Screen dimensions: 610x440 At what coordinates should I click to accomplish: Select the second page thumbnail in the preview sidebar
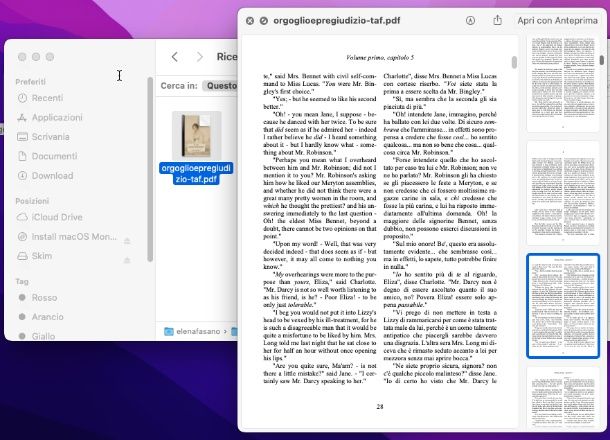(563, 193)
